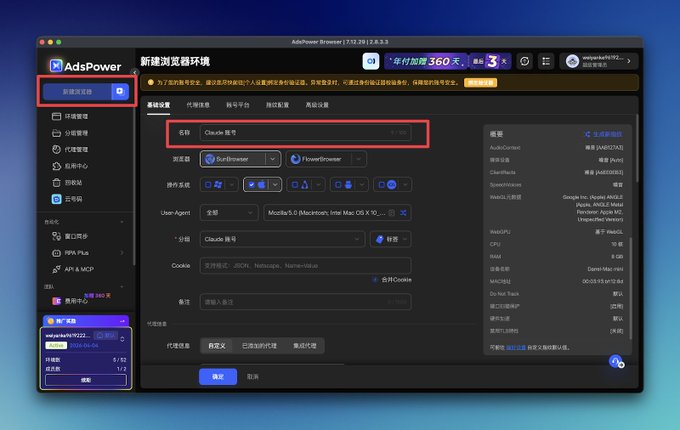This screenshot has height=430, width=680.
Task: Uncheck the macOS operating system checkbox
Action: pyautogui.click(x=252, y=185)
